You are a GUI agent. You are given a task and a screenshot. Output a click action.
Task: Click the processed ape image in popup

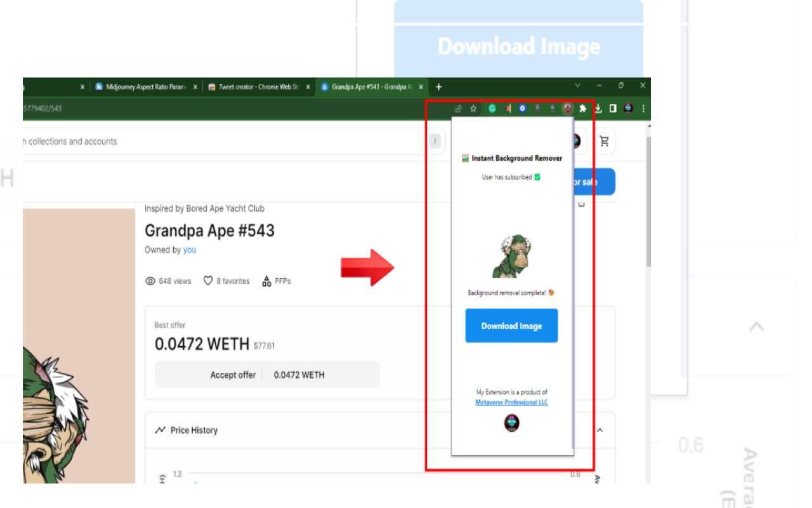point(511,256)
